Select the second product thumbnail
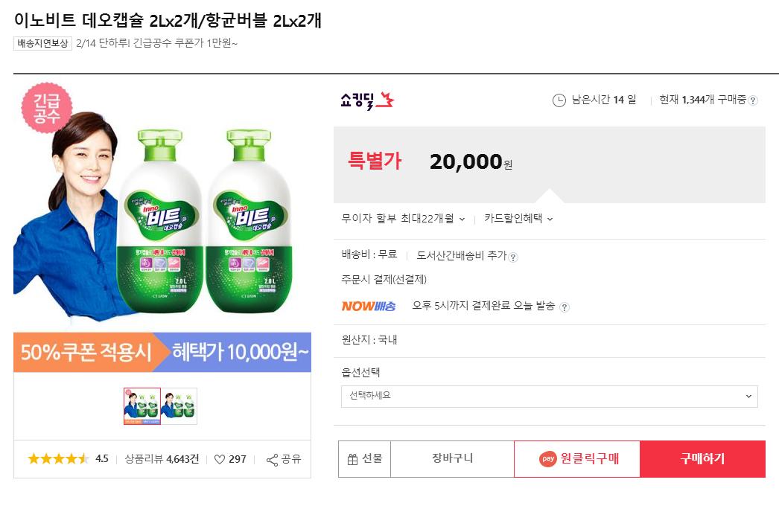The width and height of the screenshot is (779, 532). (179, 406)
